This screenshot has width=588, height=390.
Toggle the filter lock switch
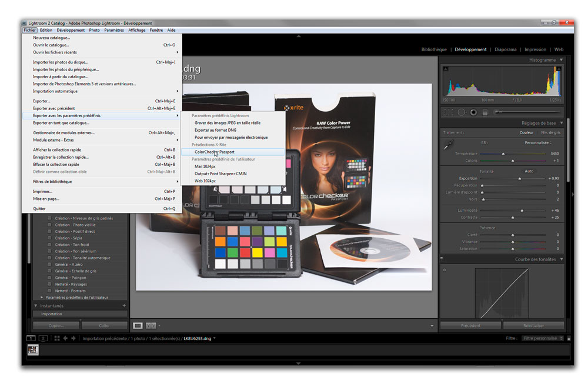tap(569, 338)
